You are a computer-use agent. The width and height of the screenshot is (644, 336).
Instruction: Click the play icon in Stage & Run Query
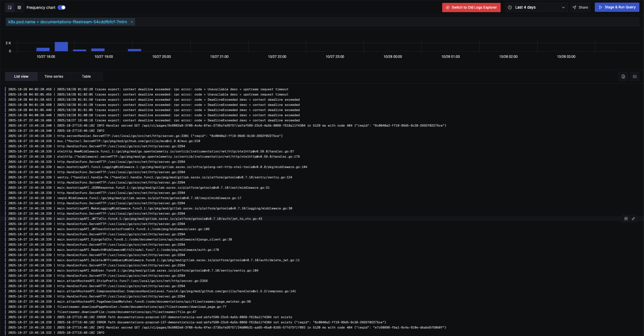click(x=601, y=7)
